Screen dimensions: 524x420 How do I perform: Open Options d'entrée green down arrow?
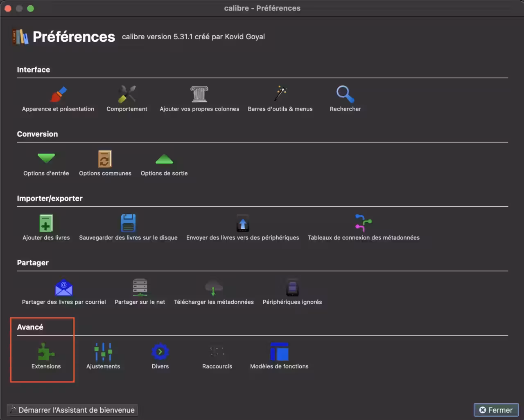pos(46,158)
